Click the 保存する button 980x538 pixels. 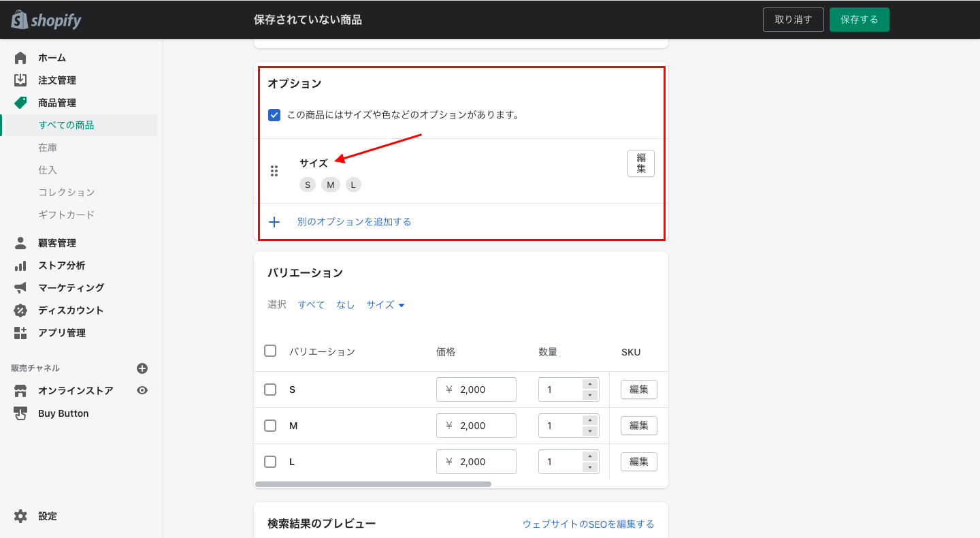click(860, 20)
